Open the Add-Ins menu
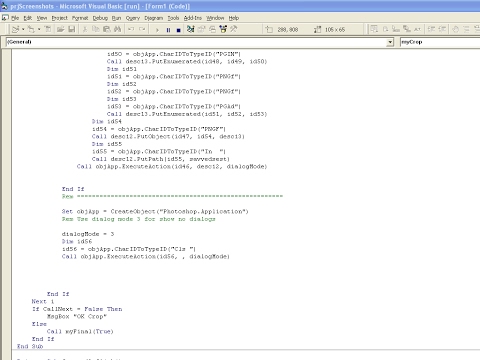480x360 pixels. 193,18
